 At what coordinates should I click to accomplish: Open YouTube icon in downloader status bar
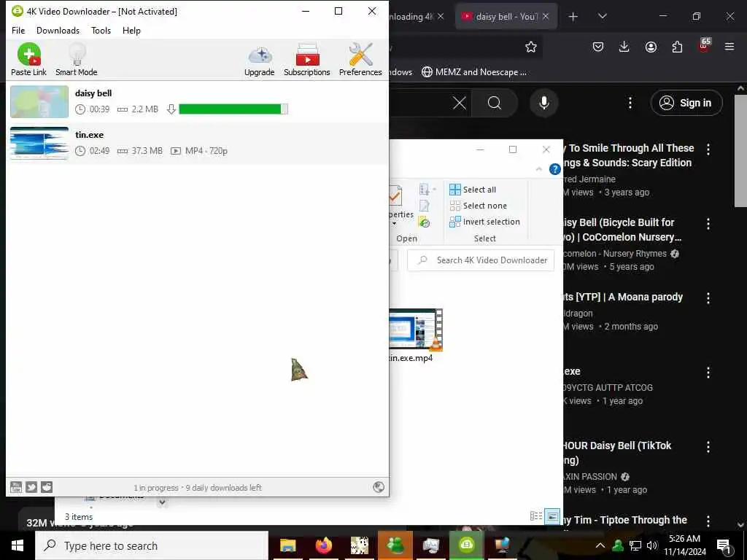pos(16,487)
